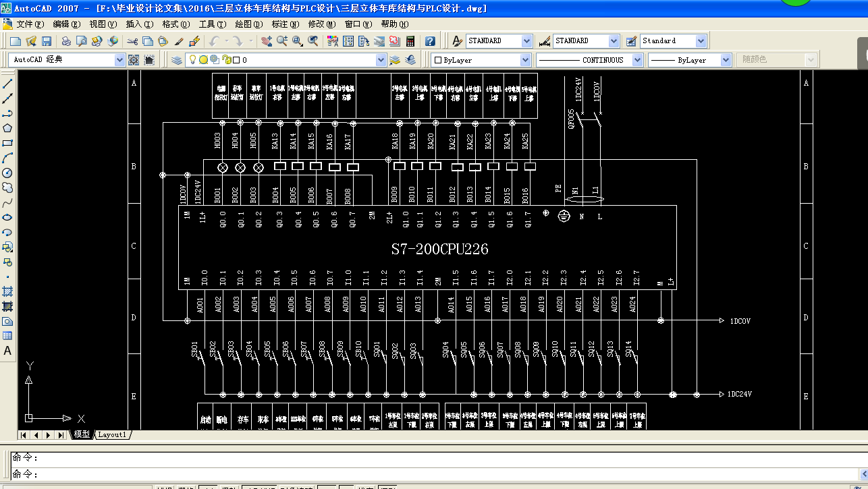
Task: Open the 文件 (File) menu
Action: point(31,24)
